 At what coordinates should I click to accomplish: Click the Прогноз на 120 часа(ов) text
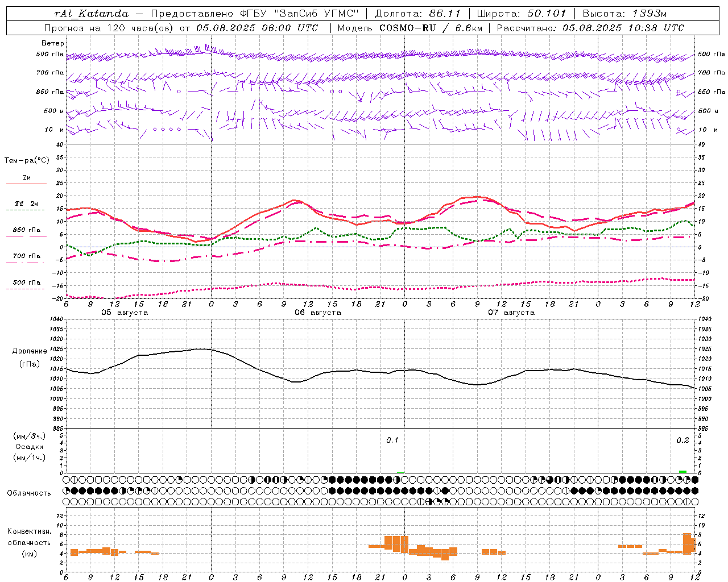tap(110, 28)
